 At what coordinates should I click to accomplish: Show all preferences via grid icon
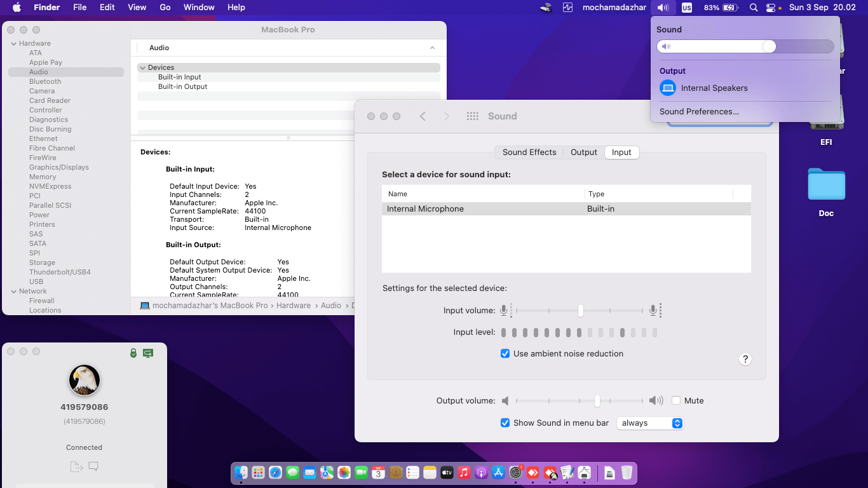pyautogui.click(x=472, y=116)
